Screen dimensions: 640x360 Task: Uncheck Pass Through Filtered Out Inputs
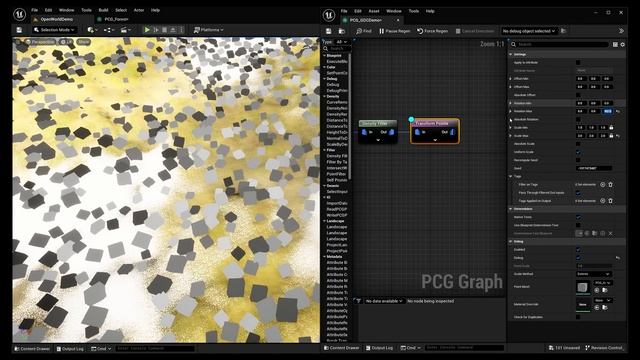[x=578, y=193]
